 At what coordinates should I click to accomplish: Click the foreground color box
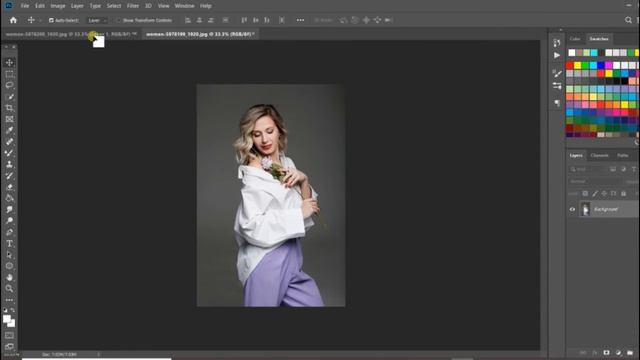coord(7,319)
